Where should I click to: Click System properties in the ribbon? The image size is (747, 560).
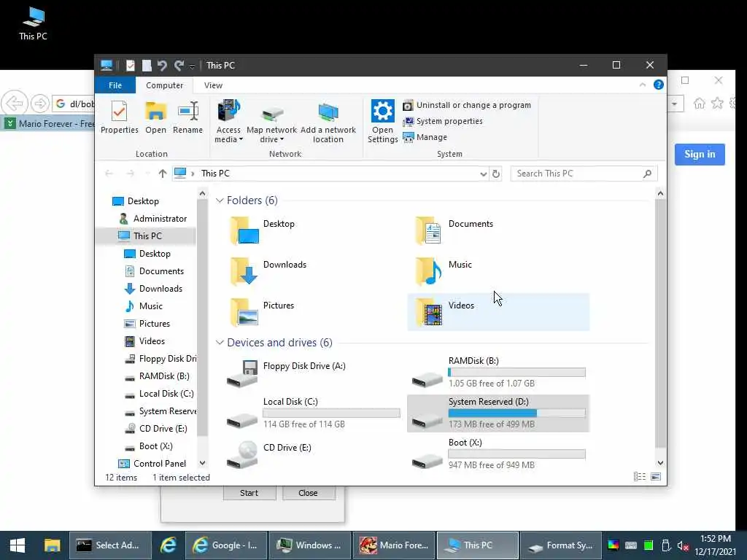click(443, 122)
